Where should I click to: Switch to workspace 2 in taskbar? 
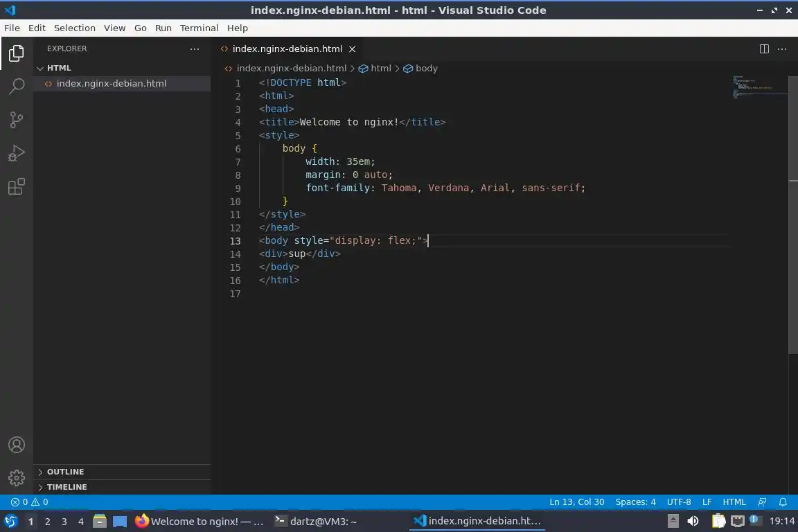pos(47,522)
